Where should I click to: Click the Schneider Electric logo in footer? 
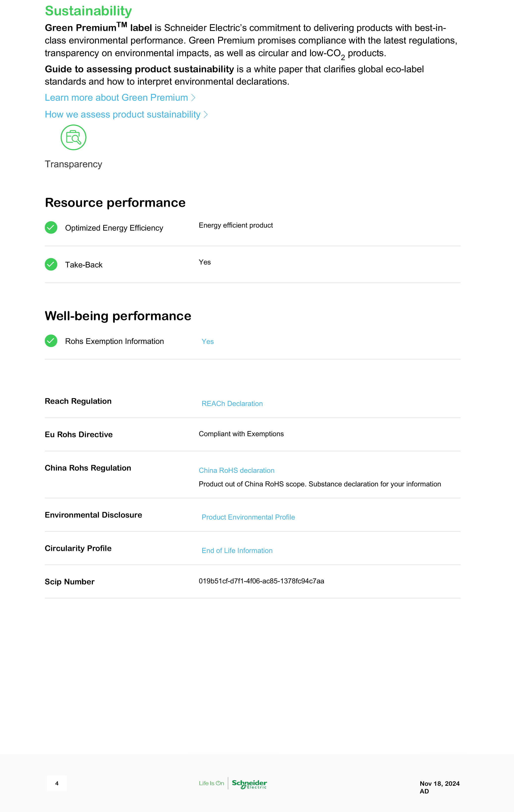pos(249,784)
